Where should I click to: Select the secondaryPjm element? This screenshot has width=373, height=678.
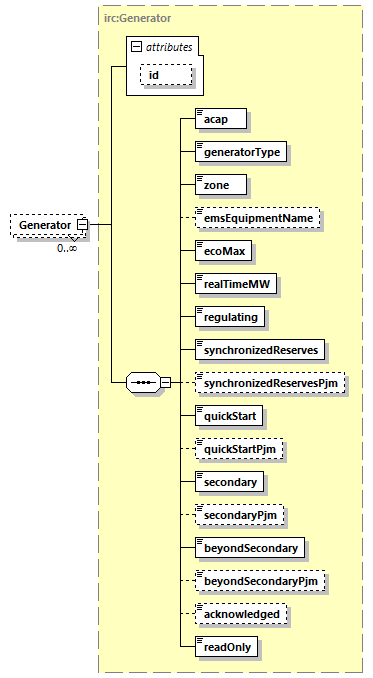[239, 515]
